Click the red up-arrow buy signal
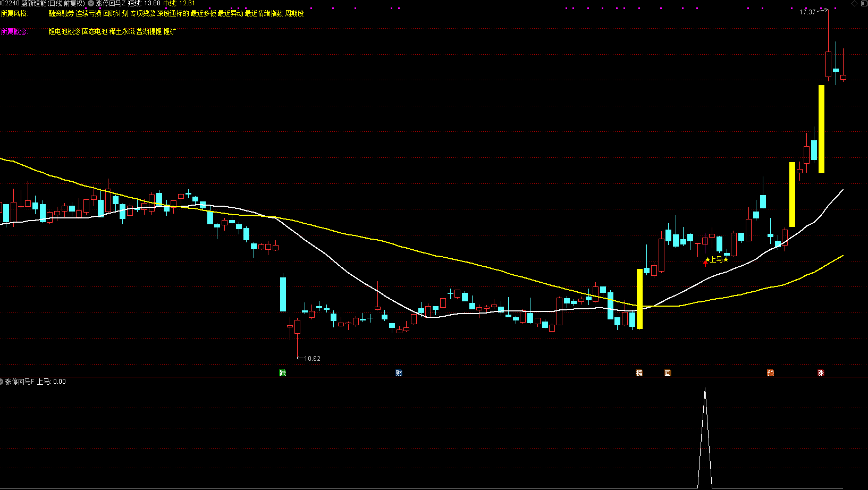The image size is (868, 490). [705, 263]
